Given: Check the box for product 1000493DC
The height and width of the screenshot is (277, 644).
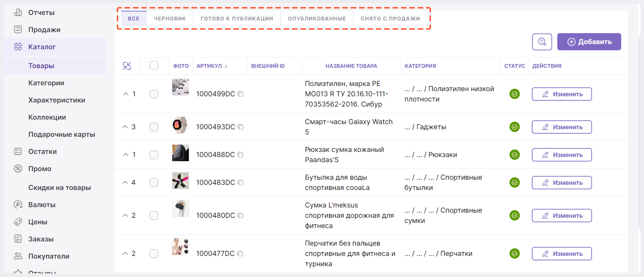Looking at the screenshot, I should tap(154, 127).
